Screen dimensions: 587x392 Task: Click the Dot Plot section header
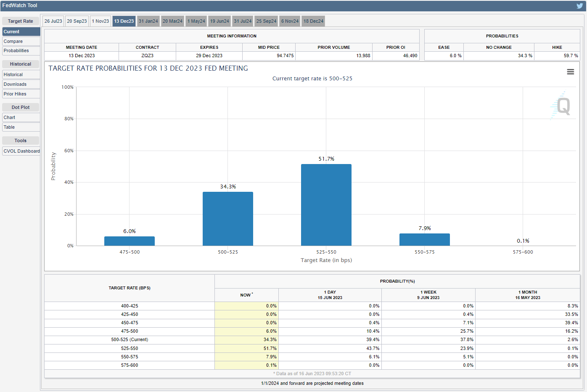click(21, 107)
